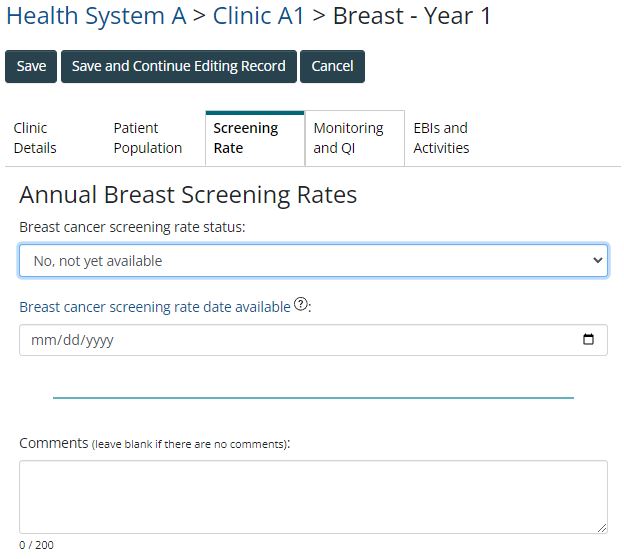The height and width of the screenshot is (559, 624).
Task: Open the EBIs and Activities tab
Action: coord(441,138)
